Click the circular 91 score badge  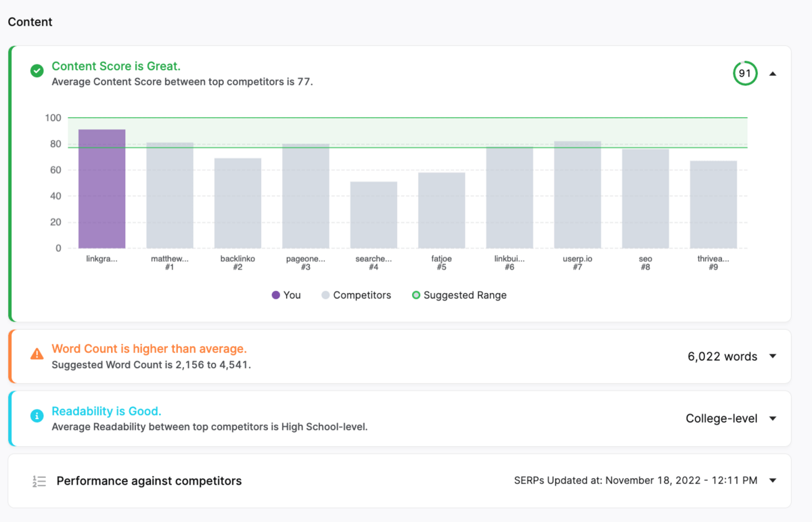point(745,73)
